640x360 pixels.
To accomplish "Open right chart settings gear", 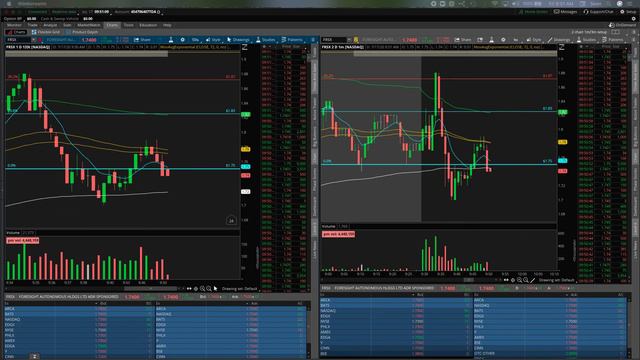I will [503, 40].
